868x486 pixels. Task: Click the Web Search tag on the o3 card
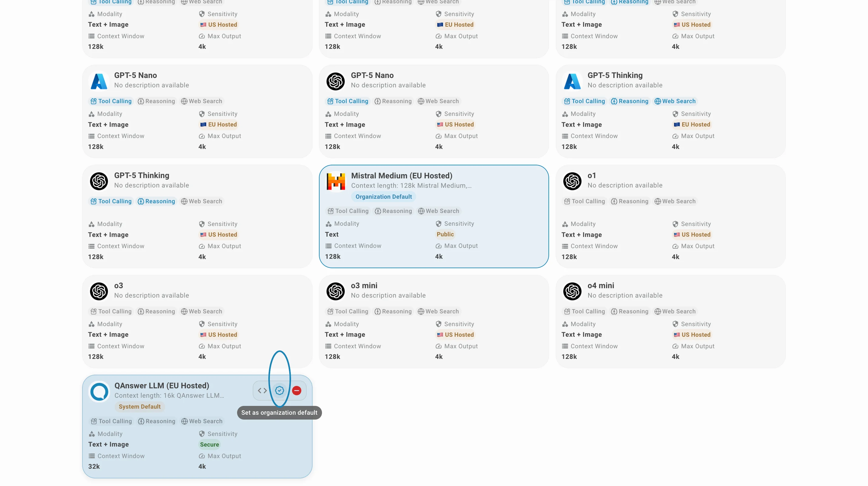point(202,311)
